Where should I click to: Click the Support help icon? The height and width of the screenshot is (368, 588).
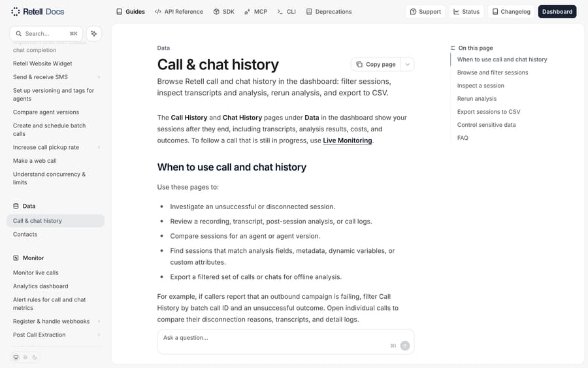(x=413, y=12)
